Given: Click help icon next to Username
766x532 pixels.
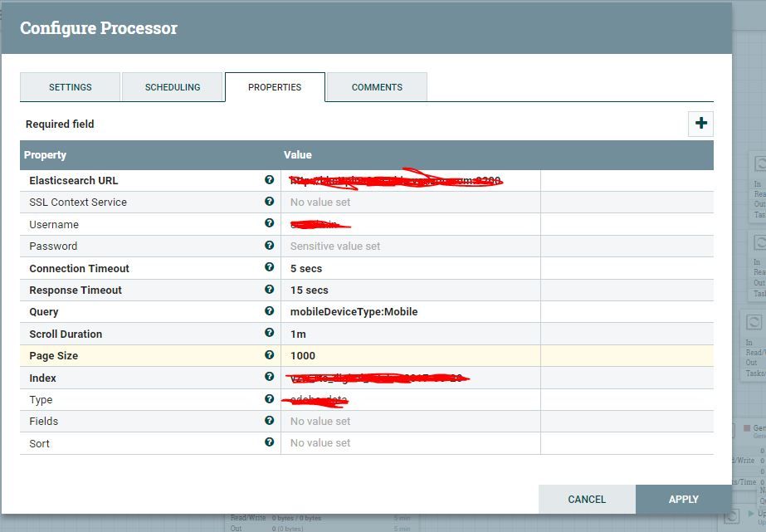Looking at the screenshot, I should pos(270,223).
